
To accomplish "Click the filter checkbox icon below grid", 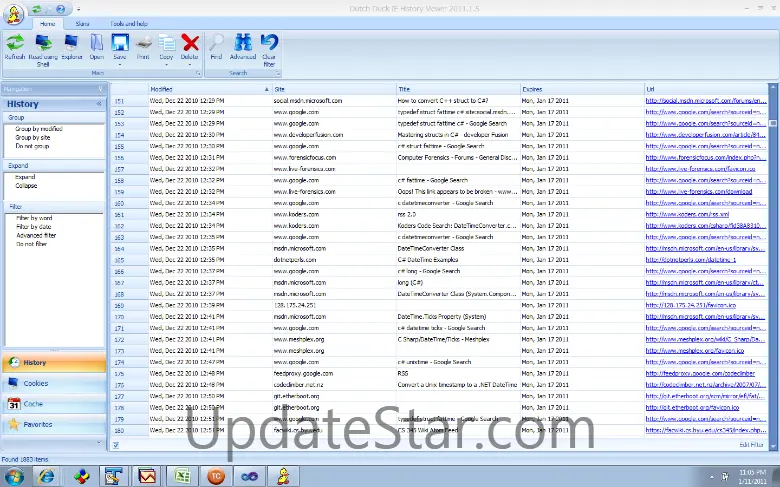I will (x=116, y=445).
